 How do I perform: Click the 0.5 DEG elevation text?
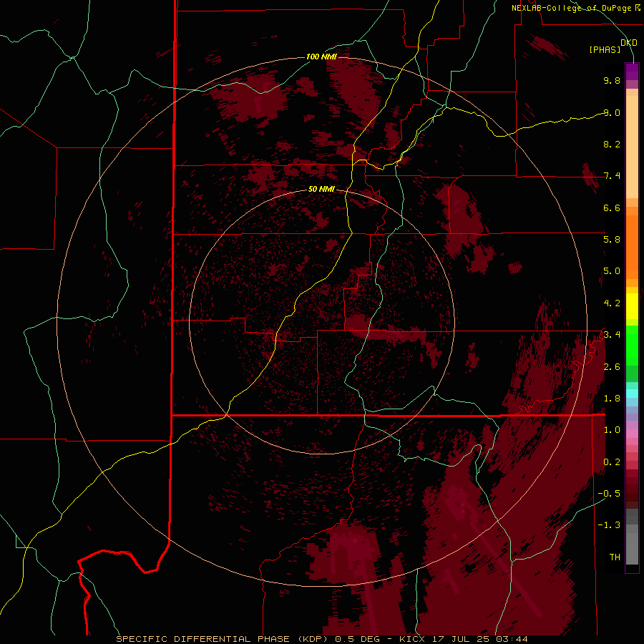pyautogui.click(x=357, y=639)
